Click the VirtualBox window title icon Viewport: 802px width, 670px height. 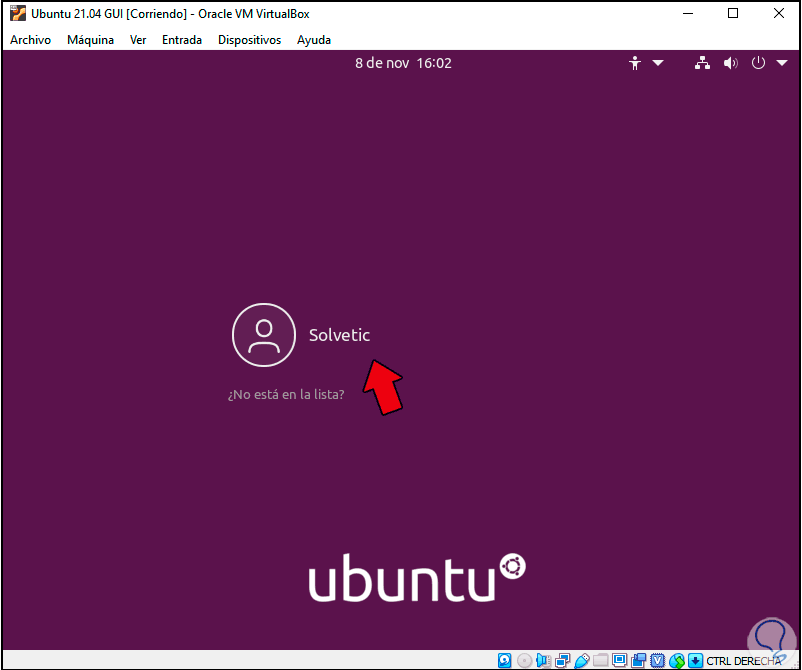pos(18,13)
